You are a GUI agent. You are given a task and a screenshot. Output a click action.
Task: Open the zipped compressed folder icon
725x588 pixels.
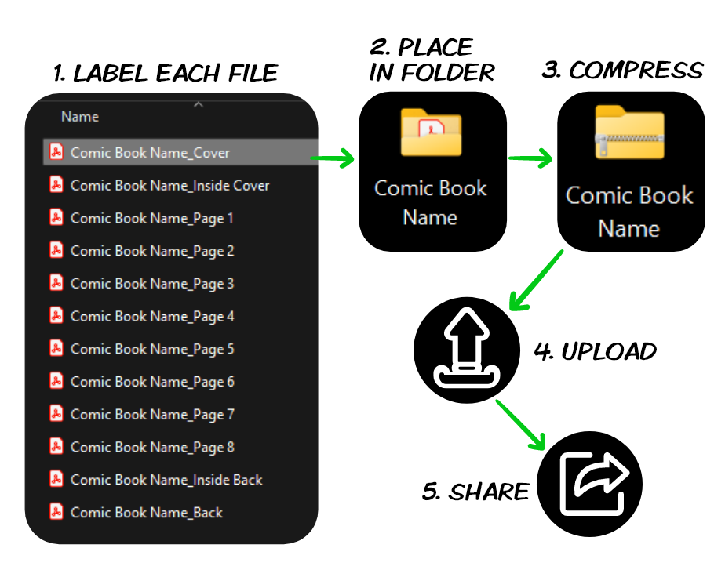pos(630,132)
